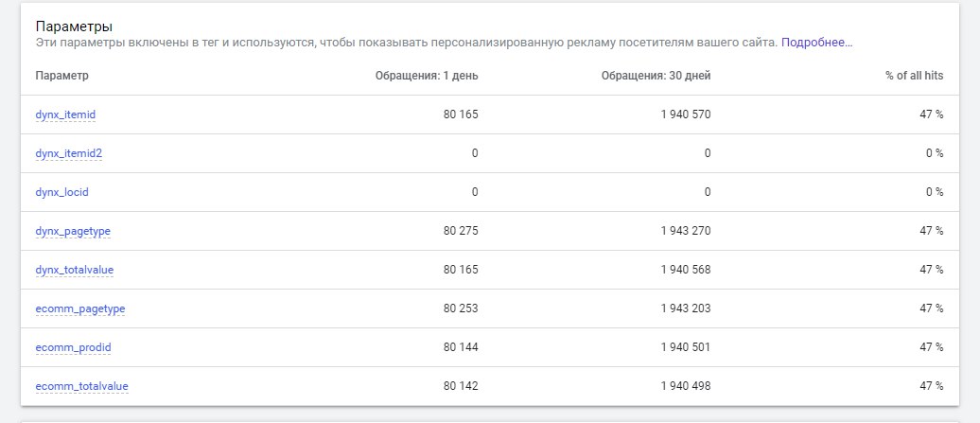This screenshot has height=423, width=980.
Task: Click the dynx_itemid parameter link
Action: pos(65,115)
